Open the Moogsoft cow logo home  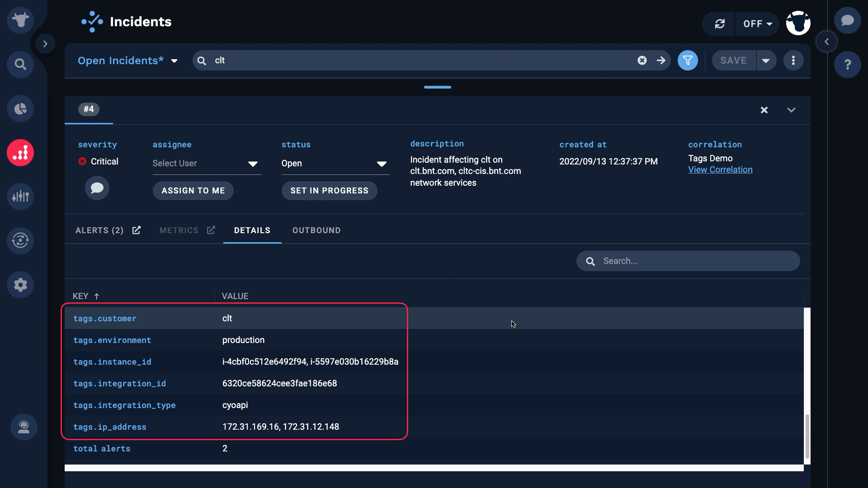[20, 20]
